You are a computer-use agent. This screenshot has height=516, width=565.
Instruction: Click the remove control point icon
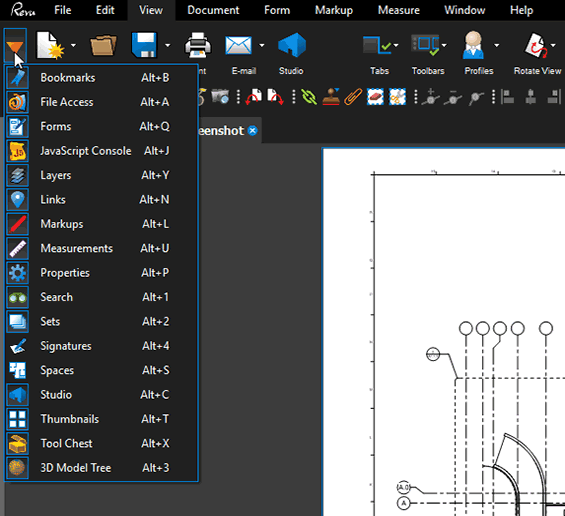click(453, 97)
